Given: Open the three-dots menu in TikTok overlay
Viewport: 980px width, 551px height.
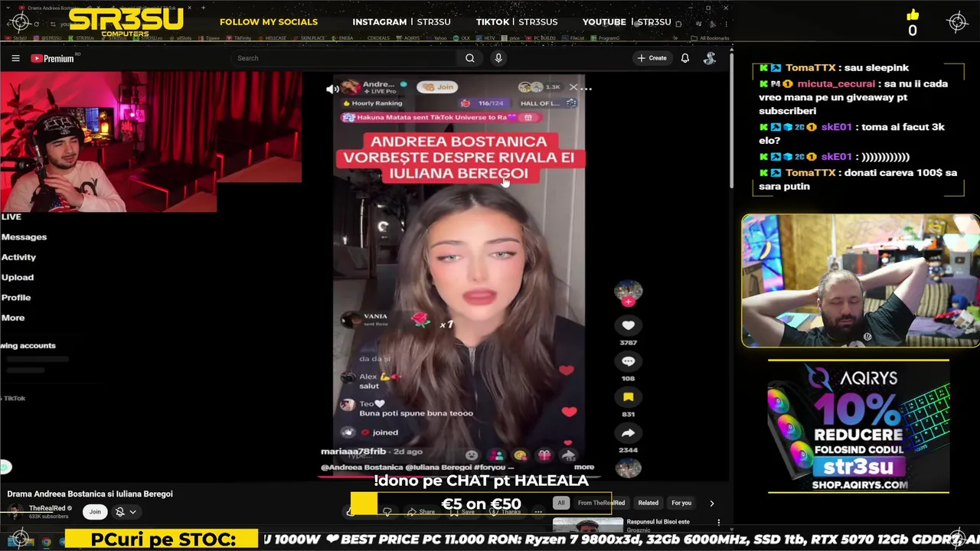Looking at the screenshot, I should click(x=586, y=88).
